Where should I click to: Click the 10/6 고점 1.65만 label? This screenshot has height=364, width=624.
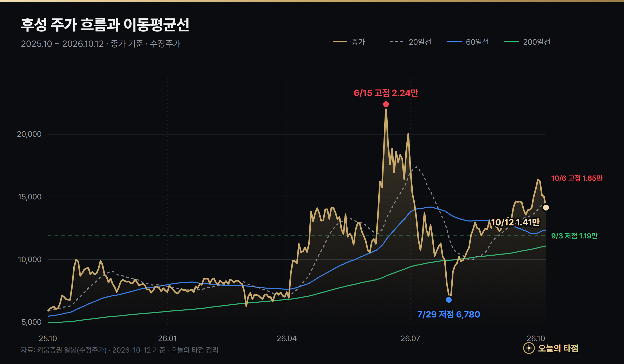click(x=577, y=178)
